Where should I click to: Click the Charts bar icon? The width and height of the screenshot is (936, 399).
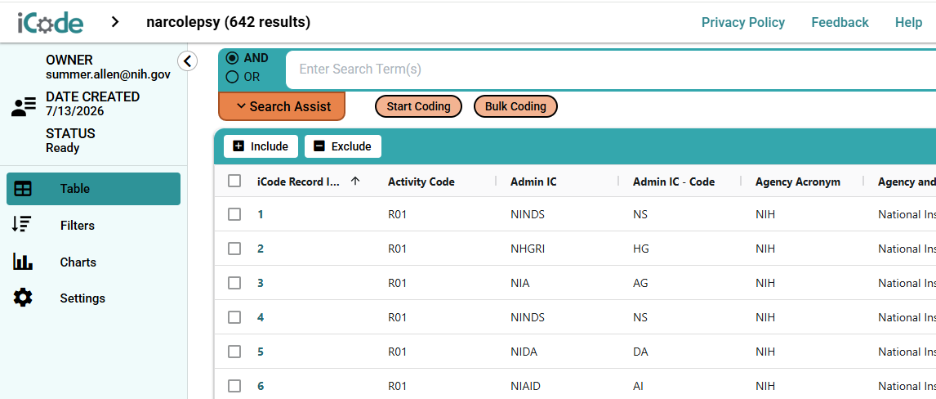coord(23,262)
